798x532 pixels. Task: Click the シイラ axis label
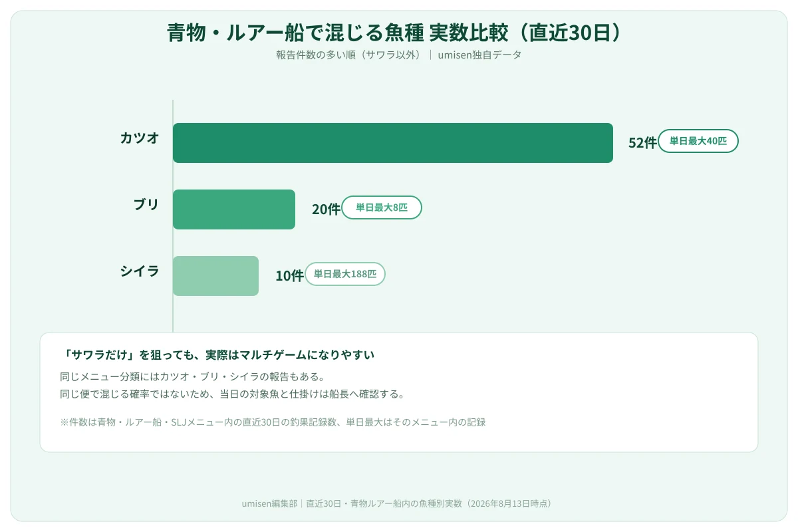(x=140, y=271)
